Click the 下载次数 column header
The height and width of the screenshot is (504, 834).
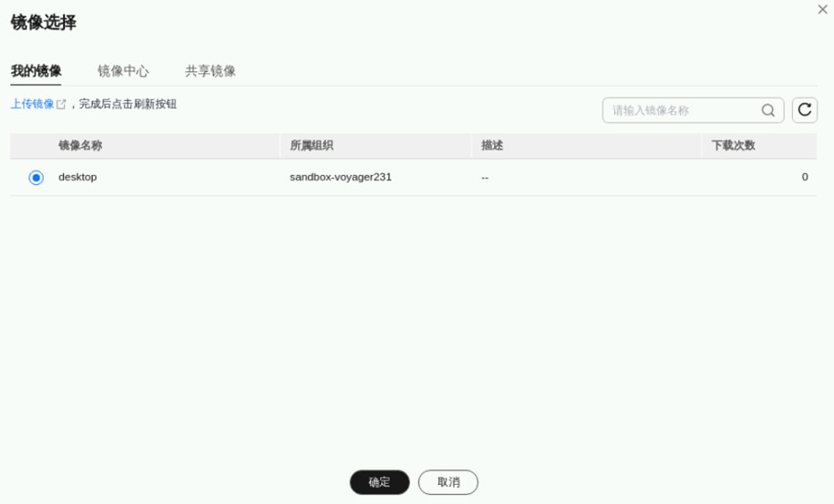[x=734, y=146]
